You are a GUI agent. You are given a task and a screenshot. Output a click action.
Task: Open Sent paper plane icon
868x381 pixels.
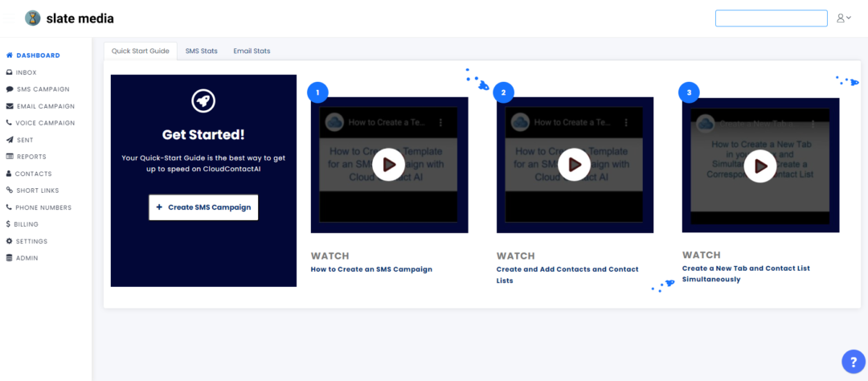click(9, 140)
